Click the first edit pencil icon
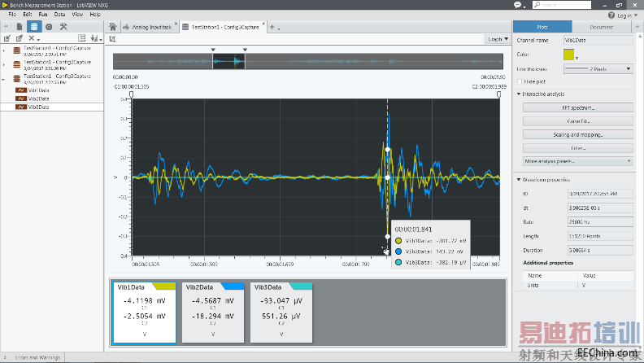Screen dimensions: 644x363 point(7,38)
